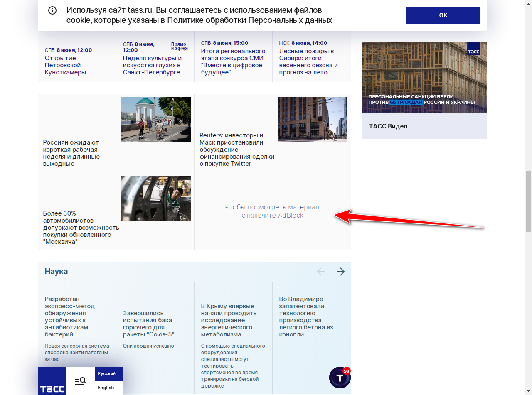The height and width of the screenshot is (395, 532).
Task: Dismiss the cookie notice with OK
Action: [443, 15]
